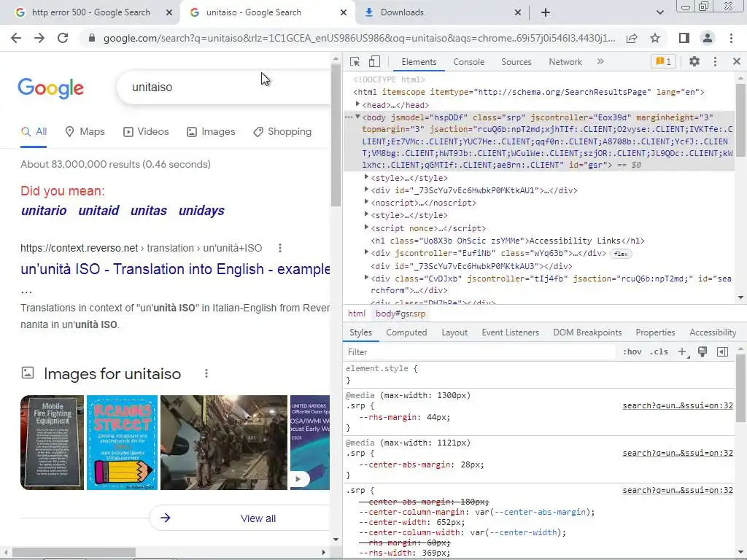Open the Mobile Fire Fighting Equipment thumbnail
Image resolution: width=747 pixels, height=560 pixels.
[52, 443]
